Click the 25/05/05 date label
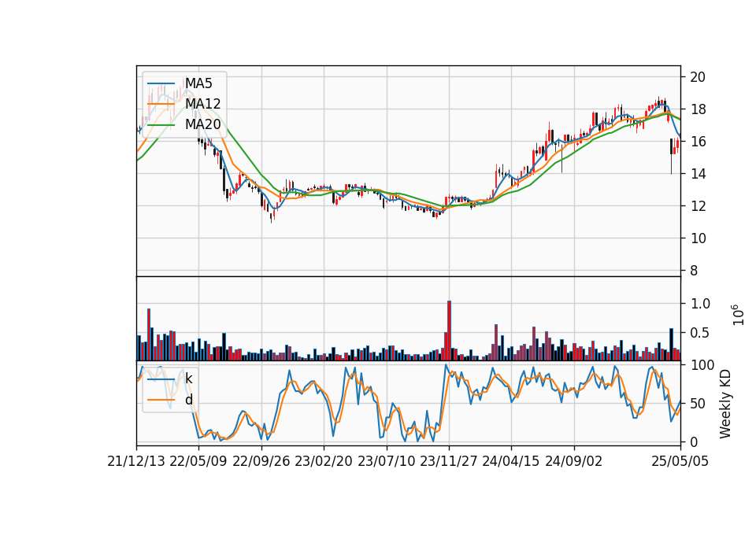Image resolution: width=756 pixels, height=543 pixels. coord(680,461)
